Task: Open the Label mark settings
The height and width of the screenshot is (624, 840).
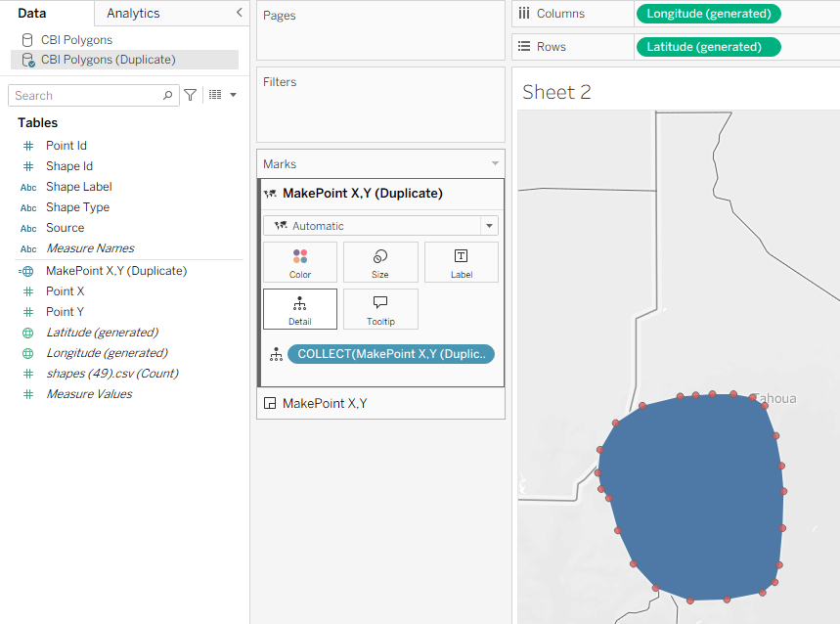Action: click(461, 262)
